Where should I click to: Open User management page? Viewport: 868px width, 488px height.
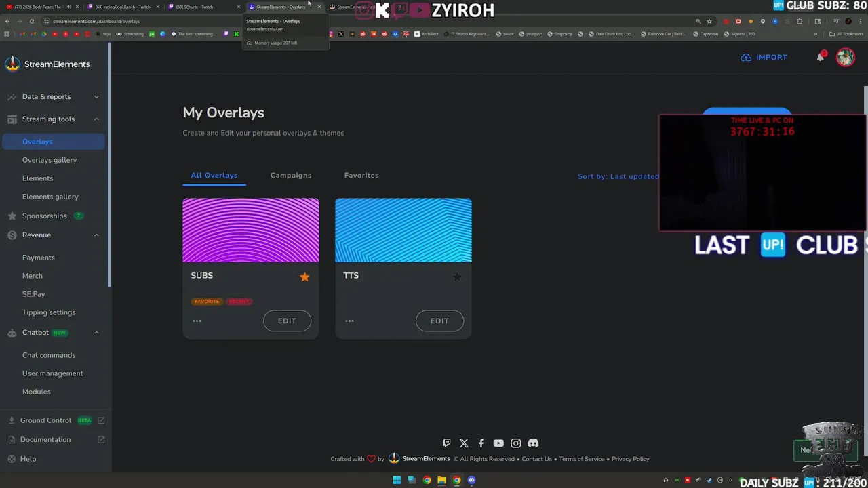52,373
